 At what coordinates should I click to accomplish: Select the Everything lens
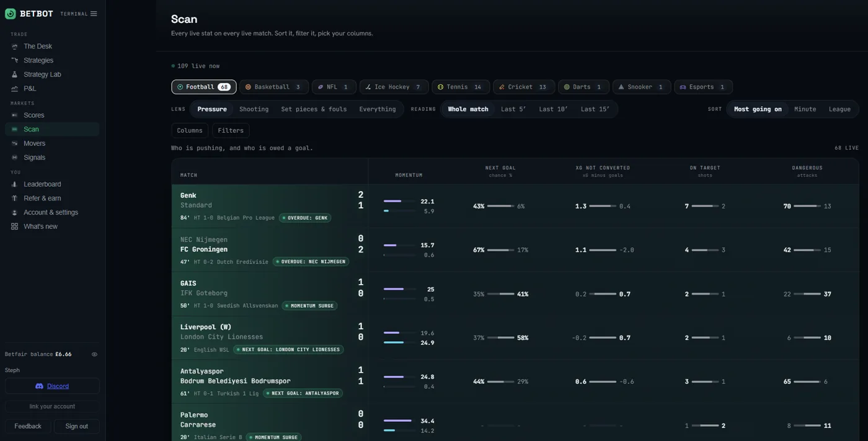378,109
